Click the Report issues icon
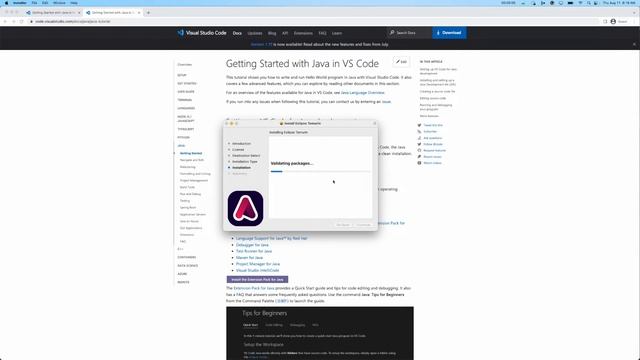The width and height of the screenshot is (640, 360). point(419,157)
